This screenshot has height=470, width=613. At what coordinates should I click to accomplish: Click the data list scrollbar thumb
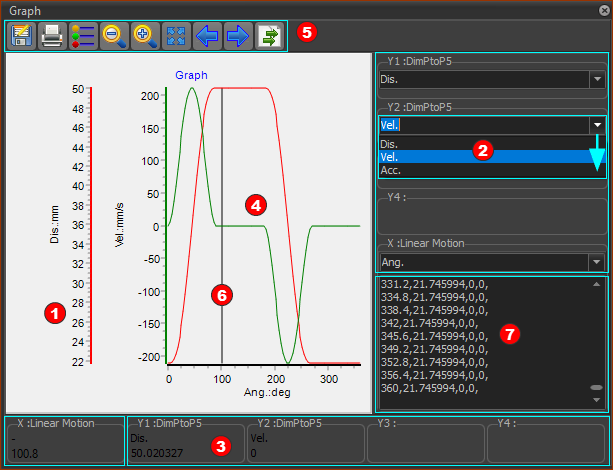pyautogui.click(x=597, y=387)
